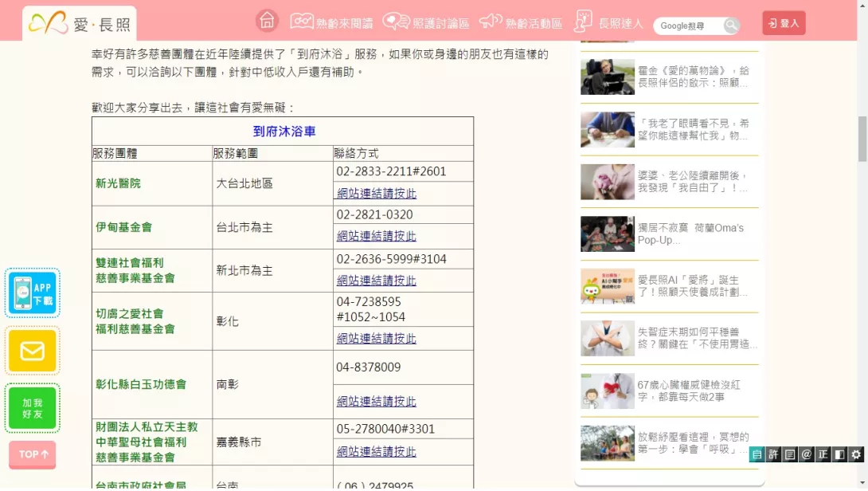
Task: Open the 我老了眼睛看不見 article thumbnail
Action: pos(608,130)
